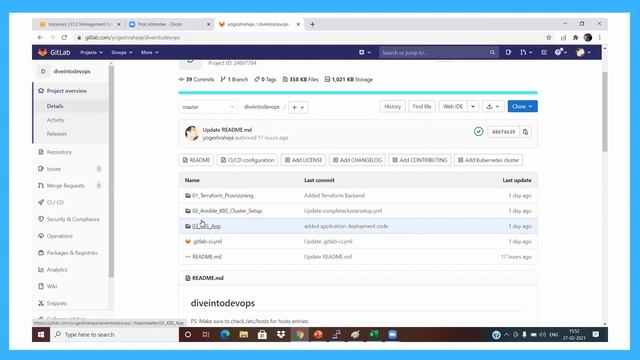This screenshot has height=360, width=640.
Task: Open the Projects dropdown in the navbar
Action: pos(91,52)
